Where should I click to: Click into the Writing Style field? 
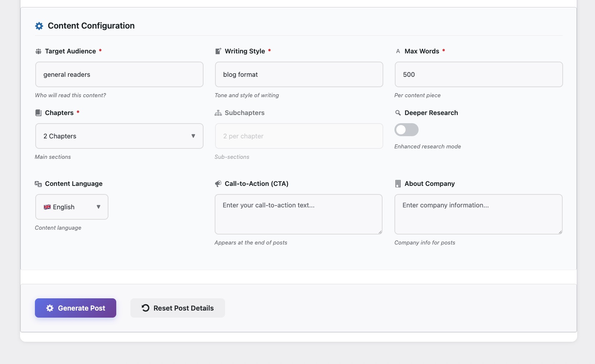click(299, 75)
